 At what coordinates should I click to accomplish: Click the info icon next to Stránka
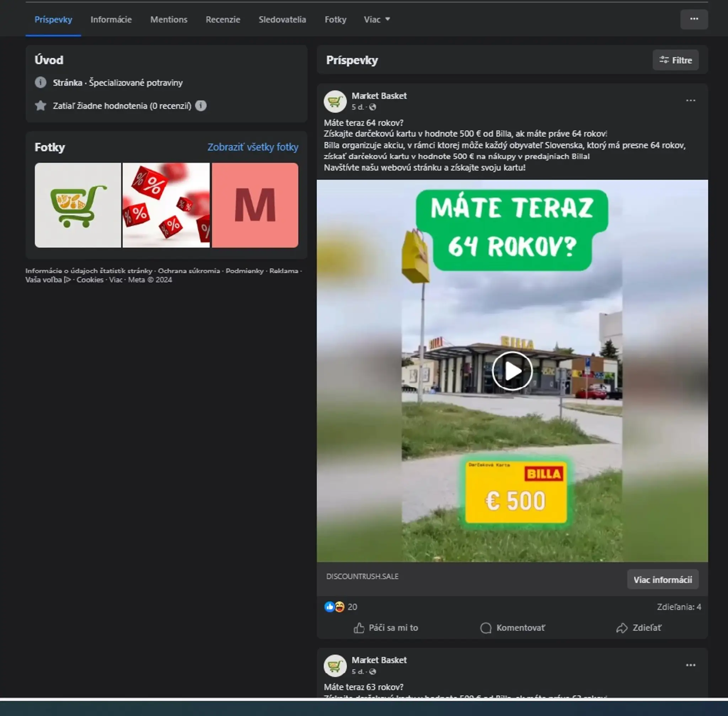(41, 83)
